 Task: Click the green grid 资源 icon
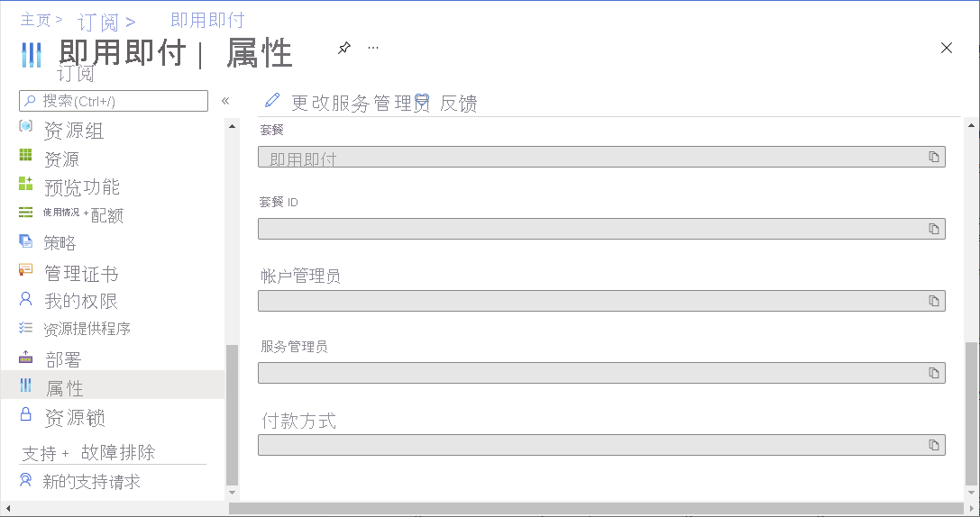(x=25, y=155)
